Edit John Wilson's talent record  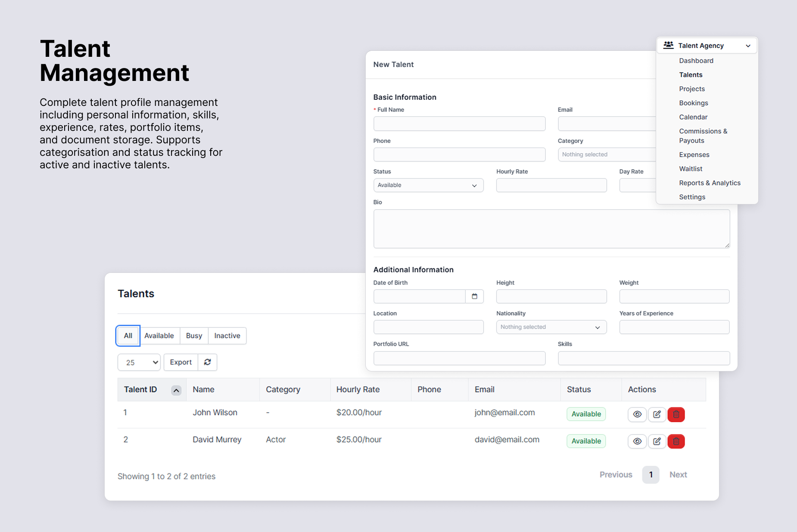[657, 414]
